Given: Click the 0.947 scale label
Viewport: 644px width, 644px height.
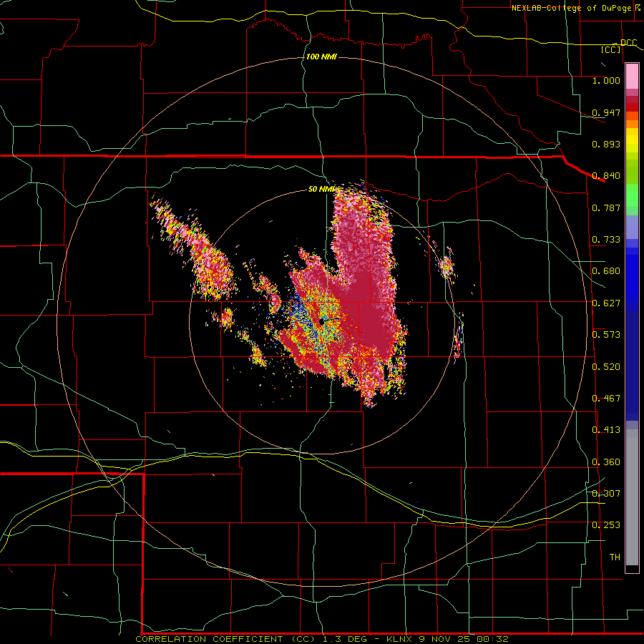Looking at the screenshot, I should (x=606, y=112).
